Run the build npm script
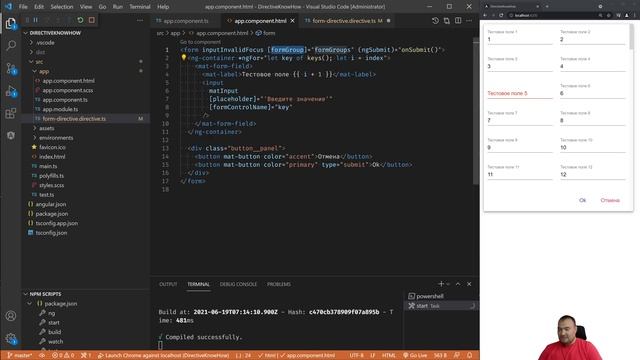640x360 pixels. tap(54, 332)
